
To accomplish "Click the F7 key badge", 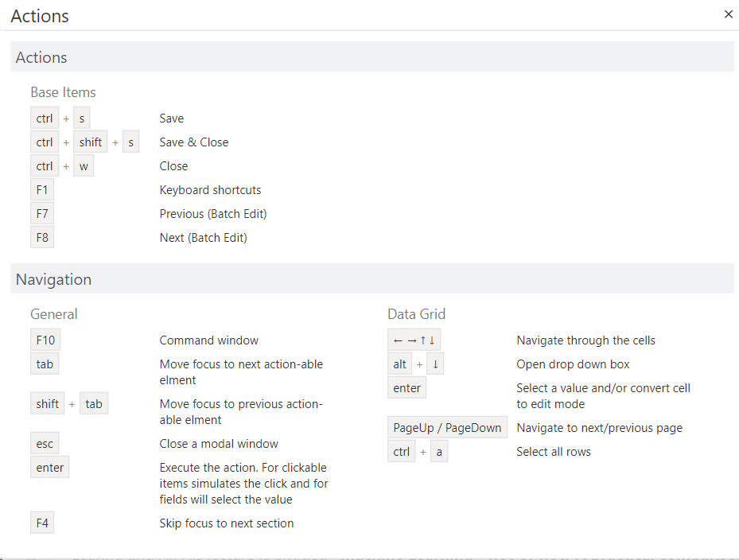I will click(x=42, y=214).
